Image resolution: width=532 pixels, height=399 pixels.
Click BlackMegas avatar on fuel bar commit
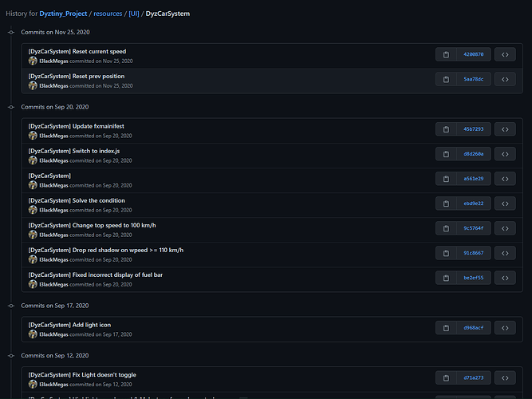tap(33, 284)
